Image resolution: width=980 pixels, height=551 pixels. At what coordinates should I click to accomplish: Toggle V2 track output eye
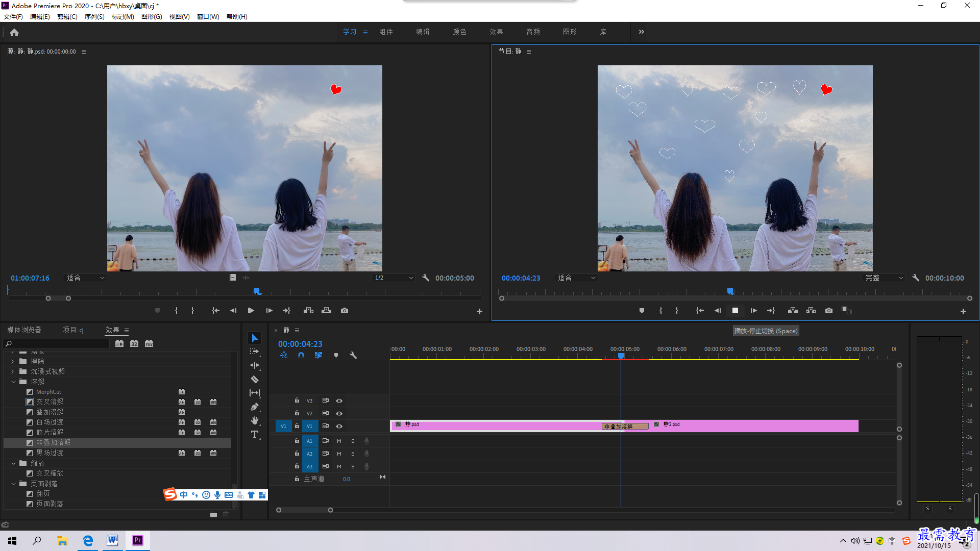point(339,414)
